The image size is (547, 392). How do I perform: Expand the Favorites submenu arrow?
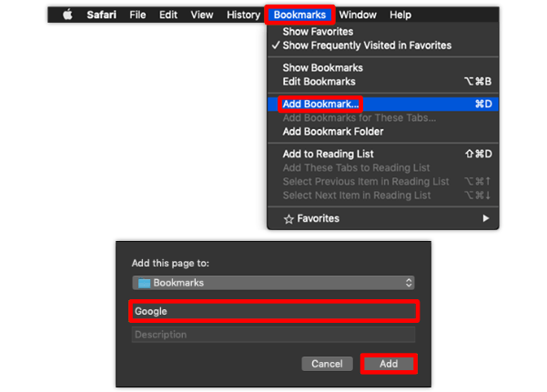pyautogui.click(x=486, y=218)
